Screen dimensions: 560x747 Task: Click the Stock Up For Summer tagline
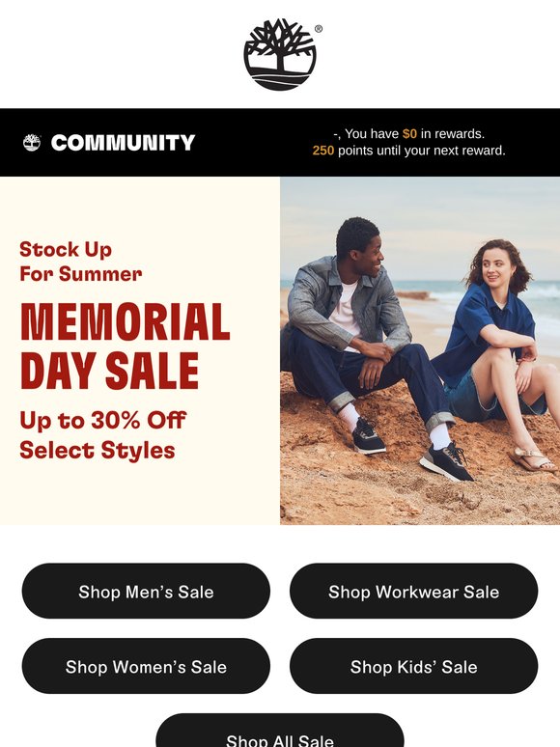click(x=80, y=262)
